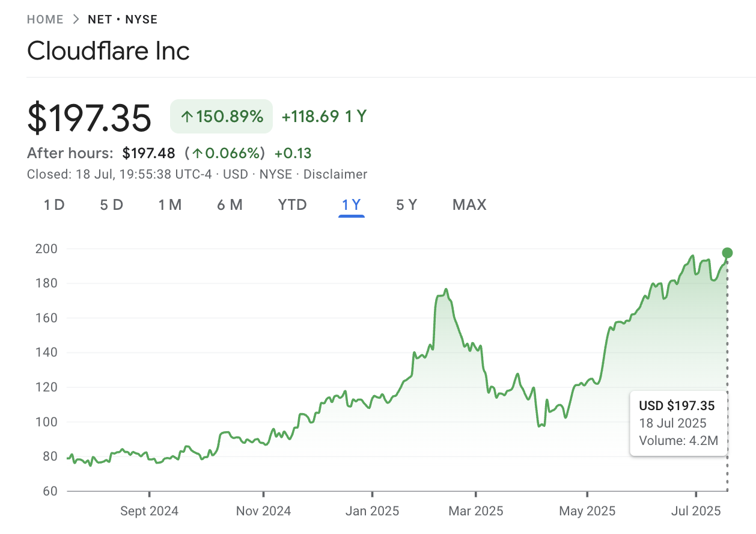
Task: Show the MAX range chart
Action: pyautogui.click(x=469, y=205)
